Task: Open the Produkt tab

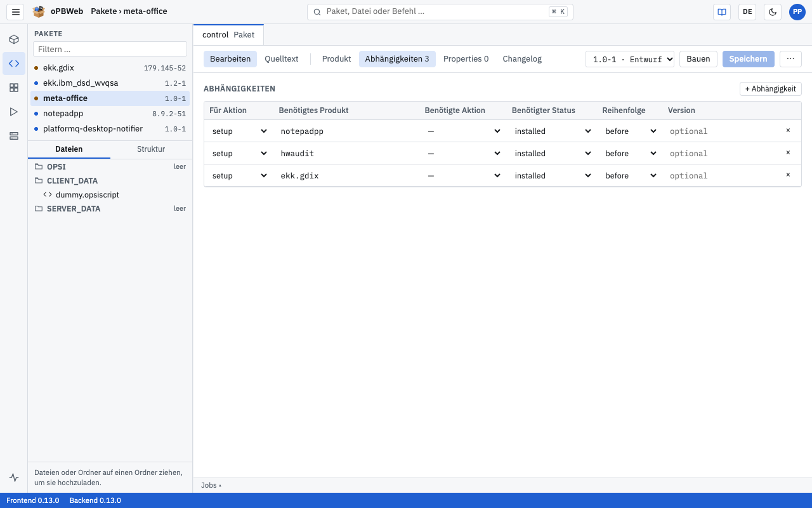Action: [336, 59]
